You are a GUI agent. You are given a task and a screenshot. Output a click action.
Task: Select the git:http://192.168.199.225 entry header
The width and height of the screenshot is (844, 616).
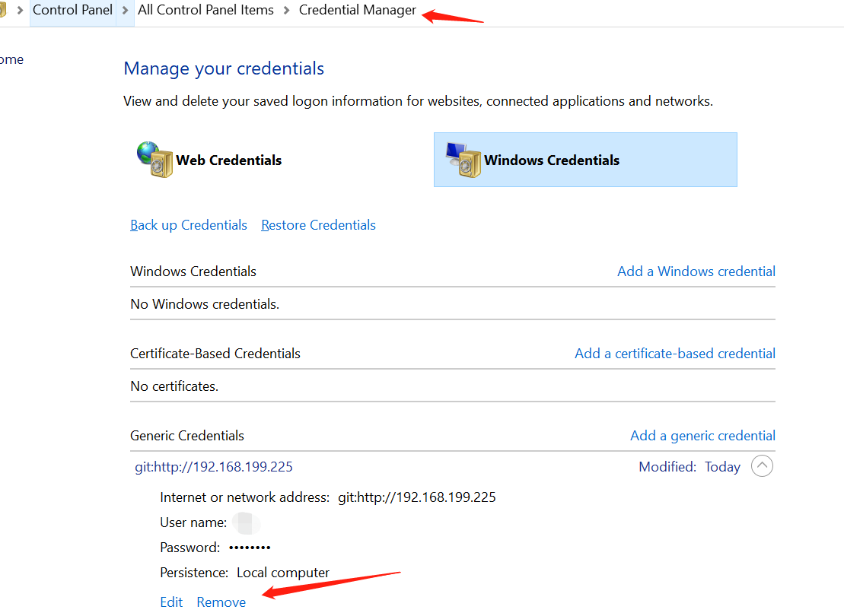(x=214, y=466)
